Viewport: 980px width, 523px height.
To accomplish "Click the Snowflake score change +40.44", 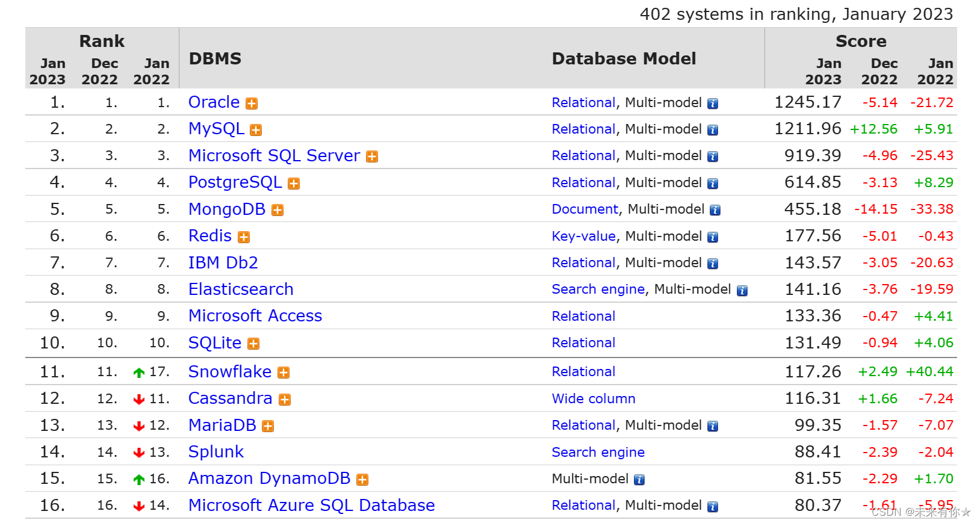I will 929,371.
